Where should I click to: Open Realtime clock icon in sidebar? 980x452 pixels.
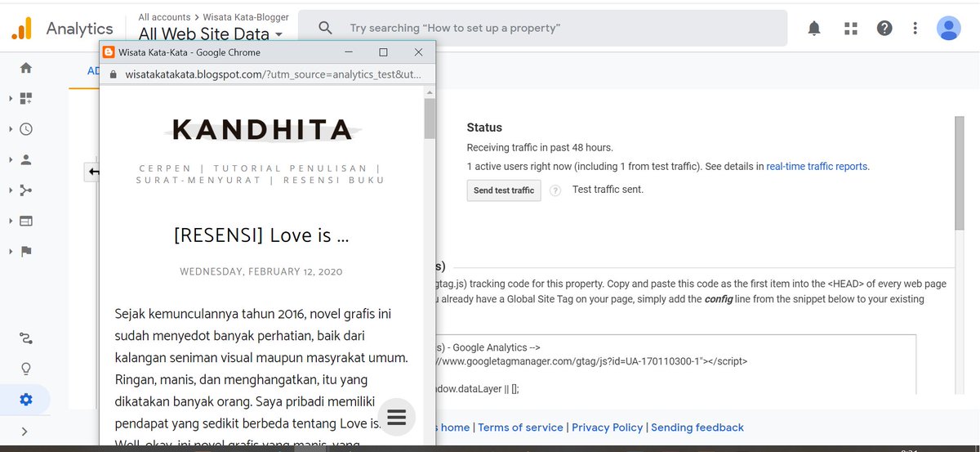click(26, 129)
